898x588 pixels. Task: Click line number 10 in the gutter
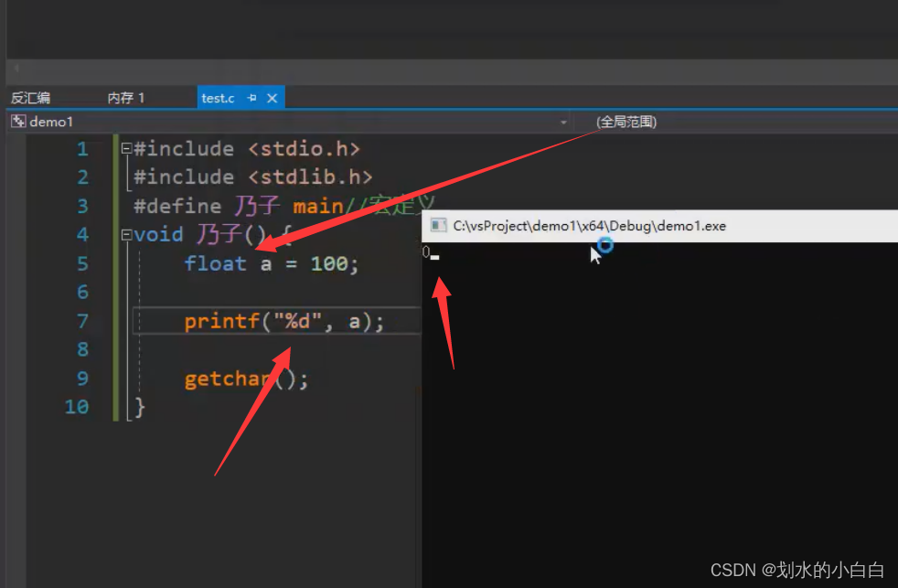[77, 407]
